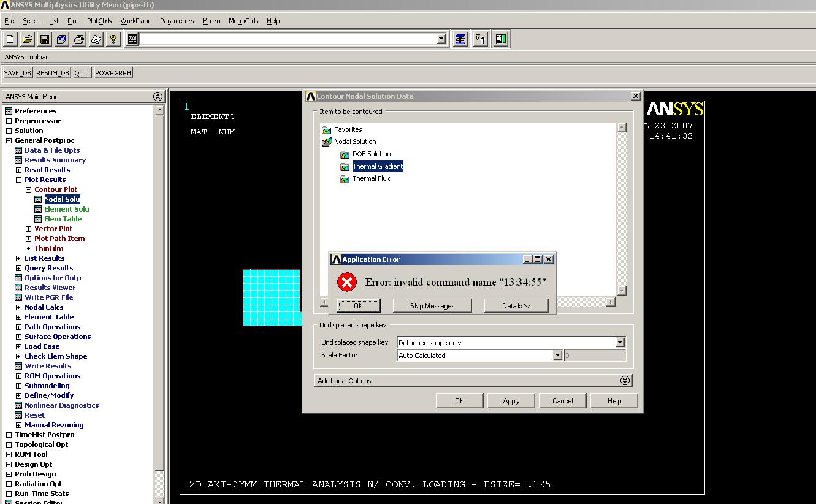
Task: Select Plot Path Item in the Main Menu
Action: [x=59, y=239]
